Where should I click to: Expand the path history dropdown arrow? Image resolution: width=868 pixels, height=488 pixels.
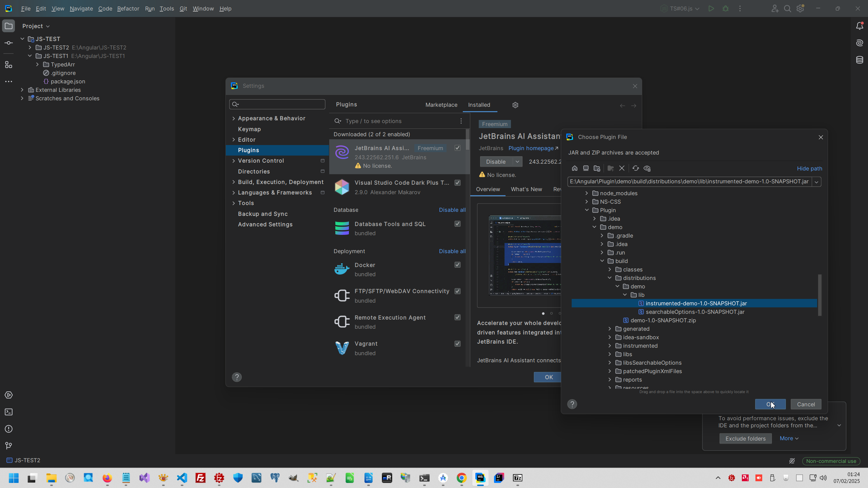(x=816, y=182)
